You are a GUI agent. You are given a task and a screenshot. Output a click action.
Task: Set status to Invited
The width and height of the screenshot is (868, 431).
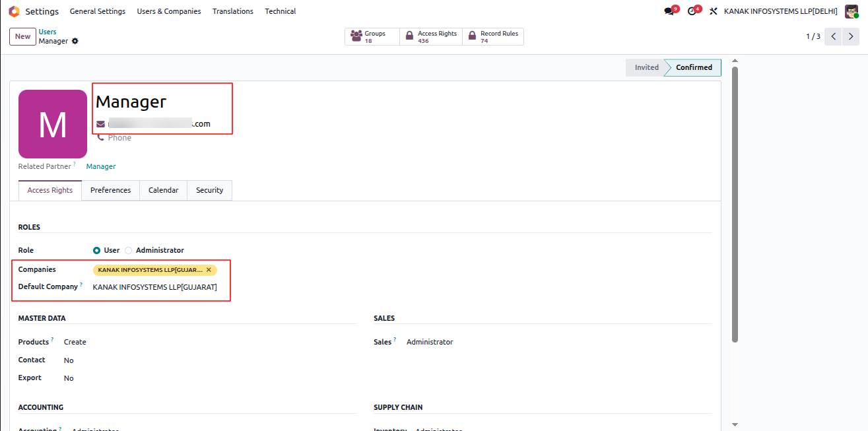click(x=646, y=67)
